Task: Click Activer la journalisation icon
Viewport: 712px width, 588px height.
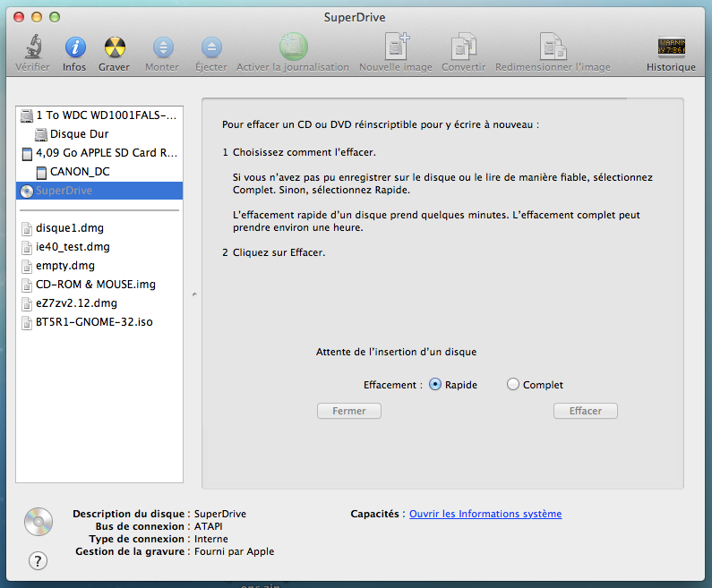Action: (294, 47)
